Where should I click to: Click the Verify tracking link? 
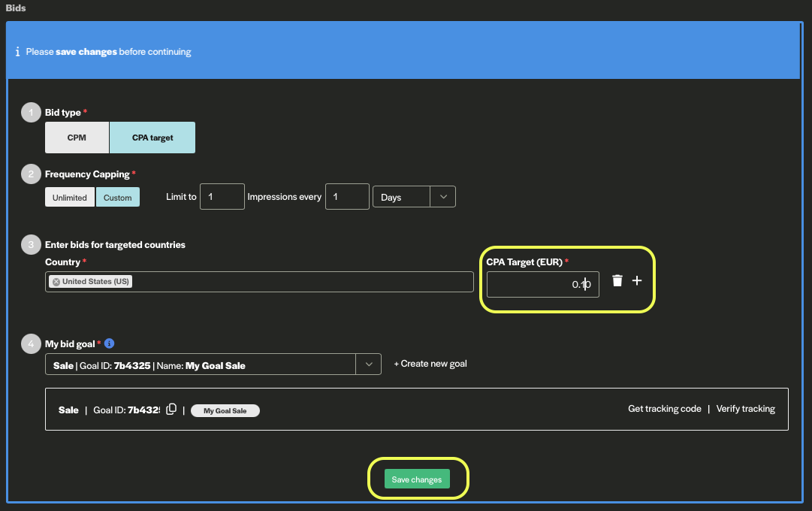point(745,409)
